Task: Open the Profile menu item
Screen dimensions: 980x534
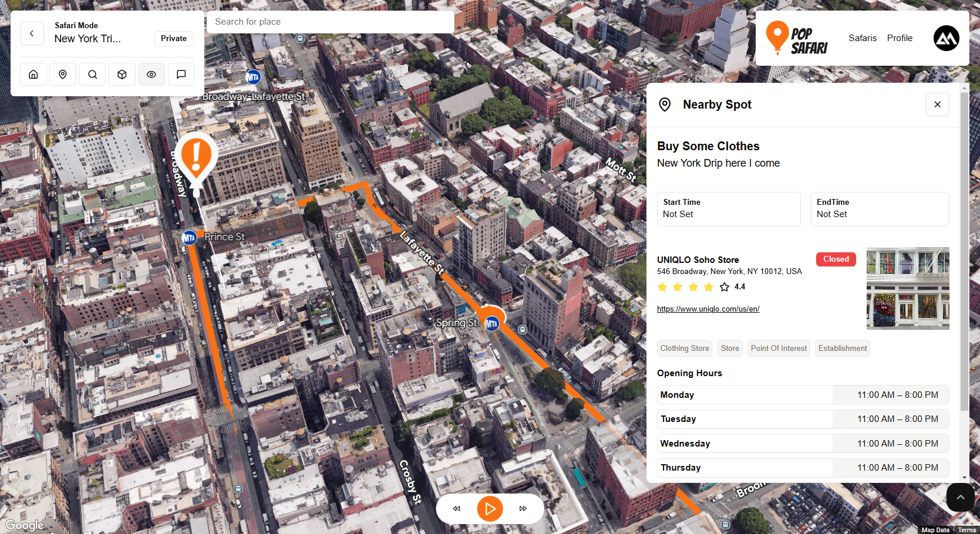Action: 900,38
